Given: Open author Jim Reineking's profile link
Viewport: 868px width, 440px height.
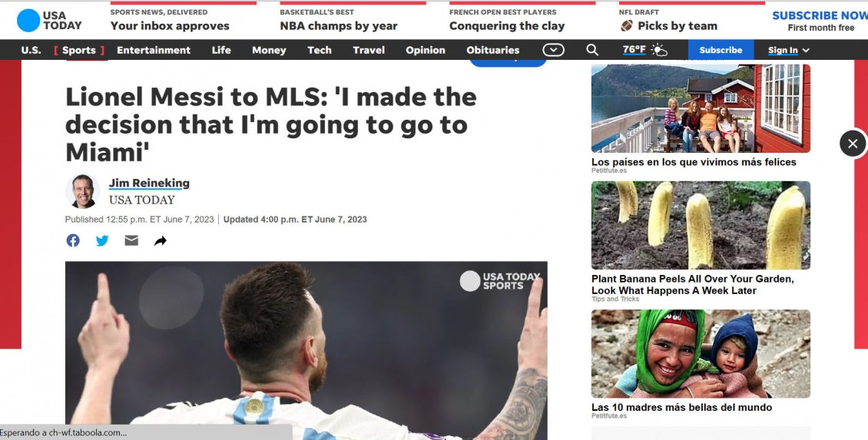Looking at the screenshot, I should 149,183.
